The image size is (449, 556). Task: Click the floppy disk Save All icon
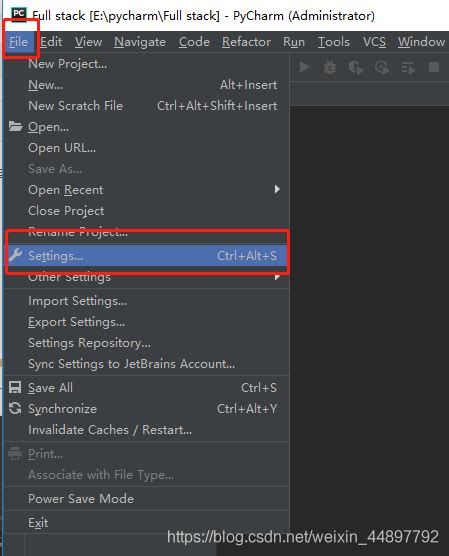(x=15, y=387)
